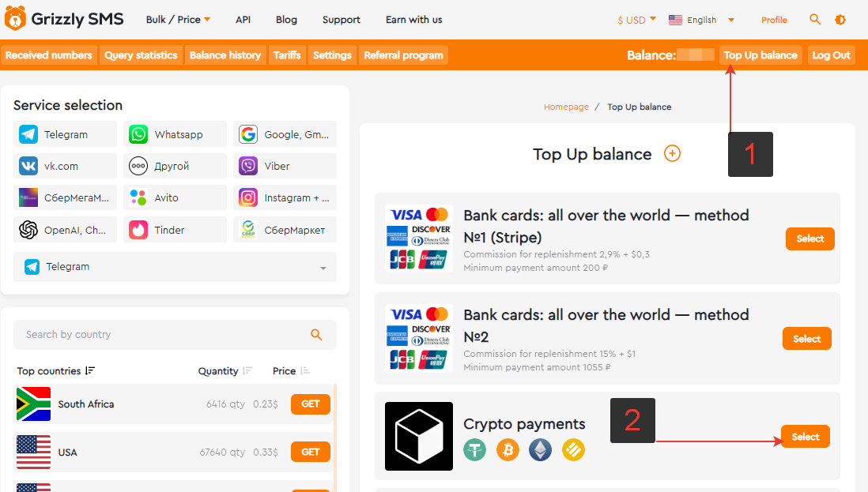Open the search magnifier in header
The width and height of the screenshot is (868, 492).
click(x=815, y=19)
